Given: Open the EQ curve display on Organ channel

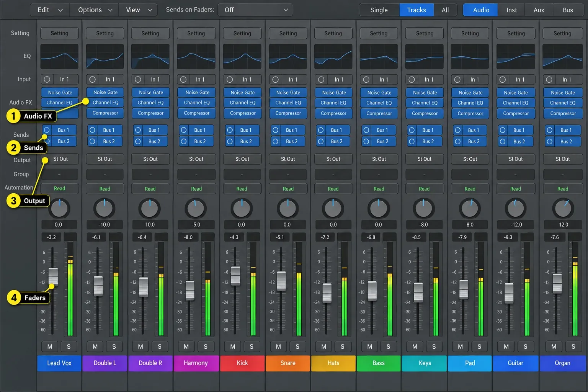Looking at the screenshot, I should [562, 57].
